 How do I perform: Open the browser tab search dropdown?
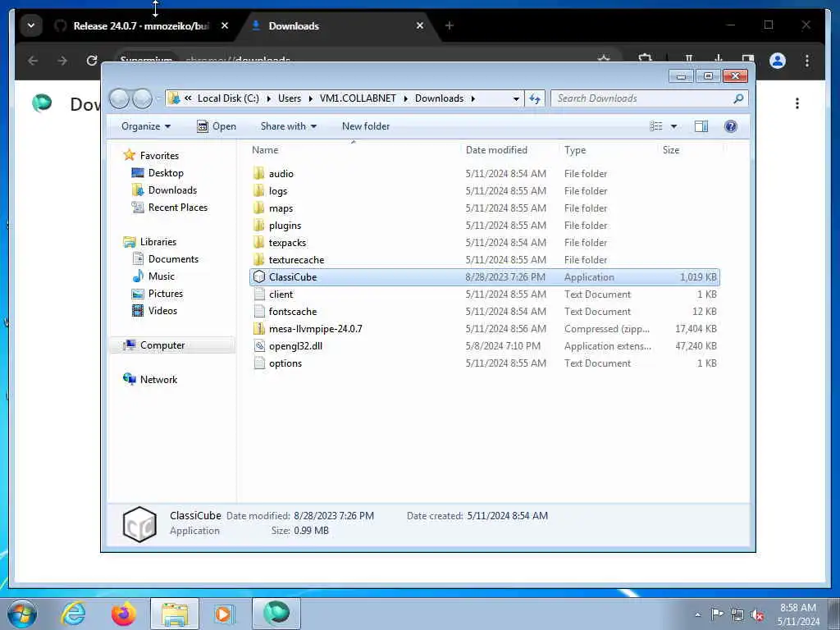31,25
